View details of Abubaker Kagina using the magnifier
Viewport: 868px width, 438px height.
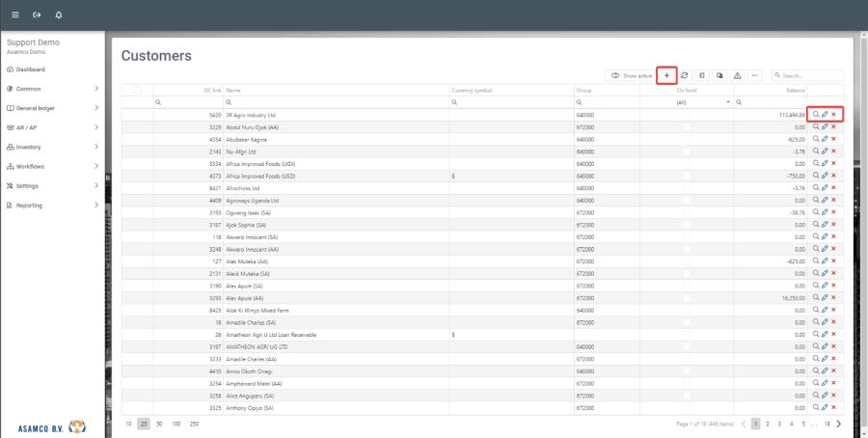816,139
